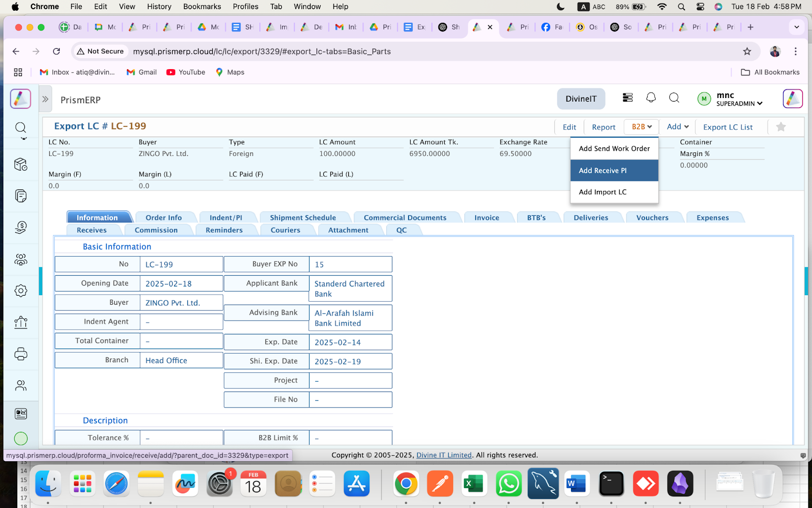Open the server stack icon in header
Image resolution: width=812 pixels, height=508 pixels.
tap(628, 98)
